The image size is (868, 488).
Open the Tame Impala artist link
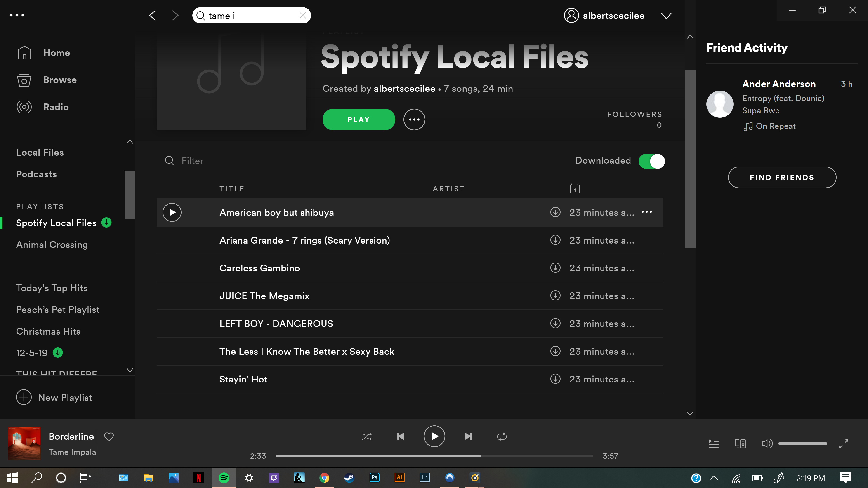(72, 452)
